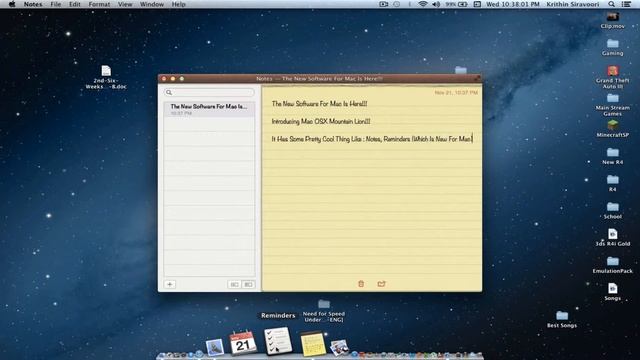
Task: Click the Time Machine menu bar icon
Action: pyautogui.click(x=396, y=4)
